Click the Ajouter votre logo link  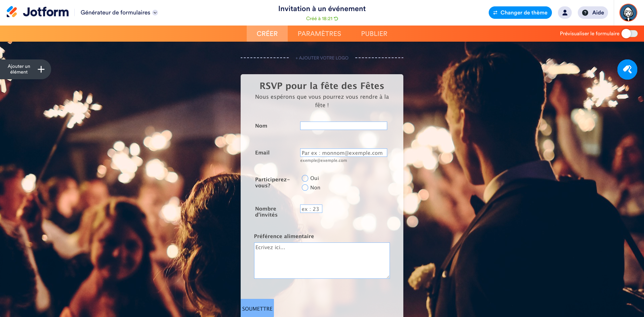point(322,58)
